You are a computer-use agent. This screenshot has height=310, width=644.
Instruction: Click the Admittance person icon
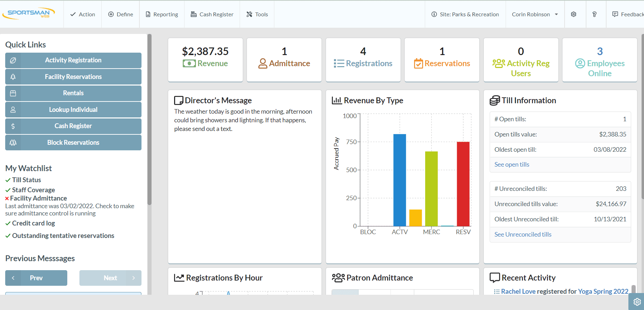coord(263,63)
